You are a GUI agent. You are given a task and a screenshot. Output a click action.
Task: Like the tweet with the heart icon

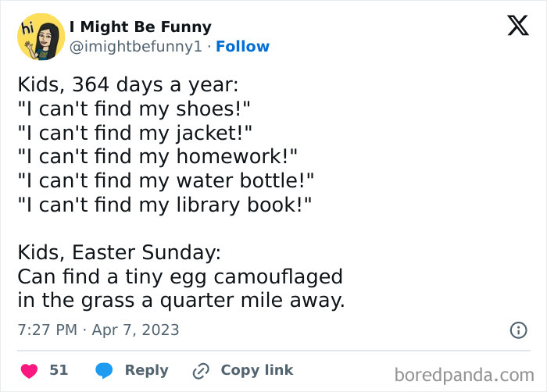[x=29, y=370]
